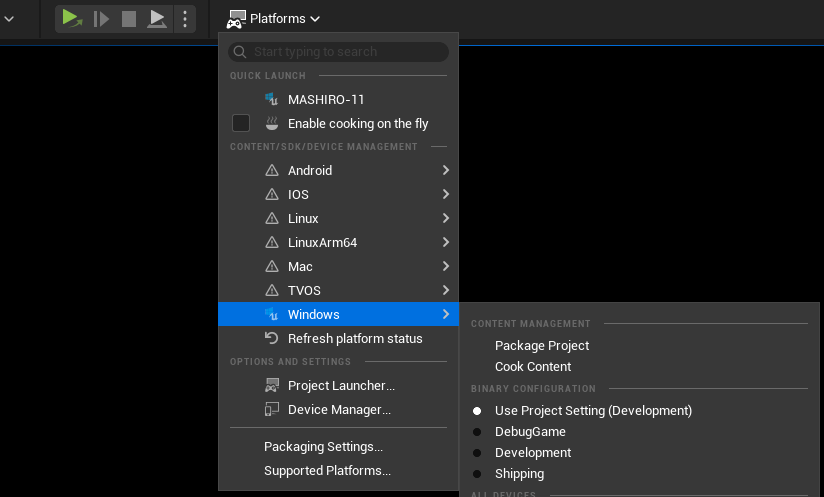Click the Android warning triangle icon
Screen dimensions: 824x497
click(x=272, y=170)
